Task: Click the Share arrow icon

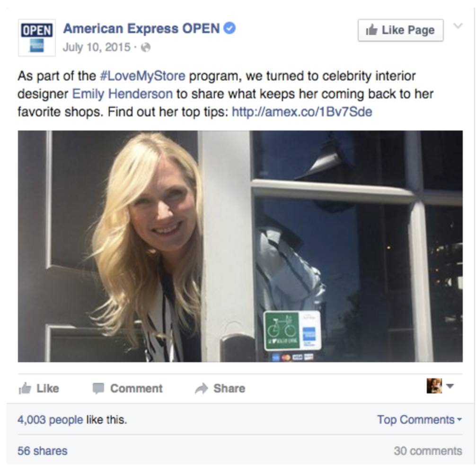Action: pyautogui.click(x=201, y=388)
